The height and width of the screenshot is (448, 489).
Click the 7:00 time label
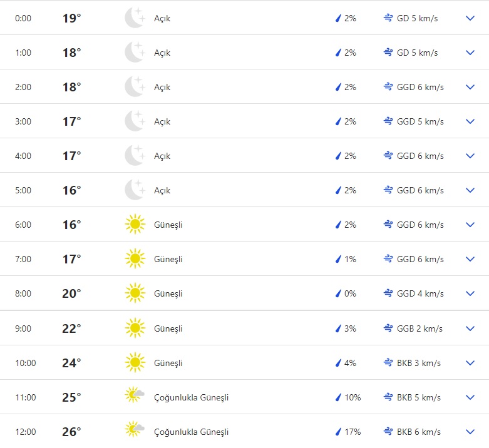(23, 259)
